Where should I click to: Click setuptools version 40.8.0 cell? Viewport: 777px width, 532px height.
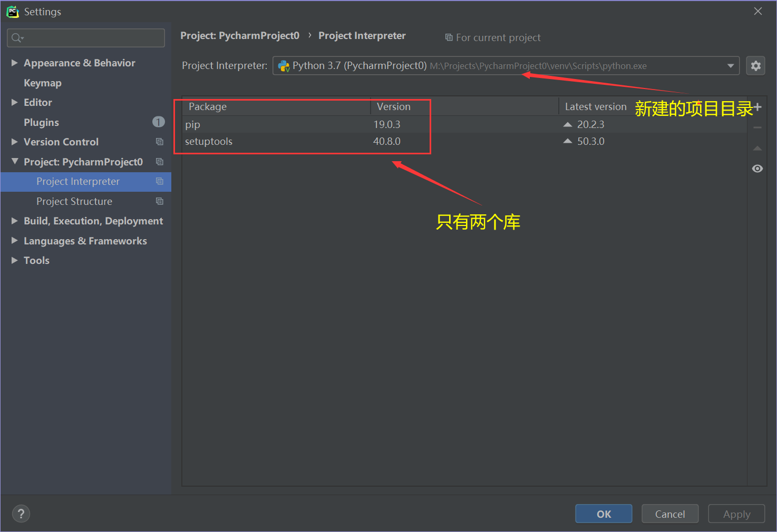pyautogui.click(x=387, y=141)
